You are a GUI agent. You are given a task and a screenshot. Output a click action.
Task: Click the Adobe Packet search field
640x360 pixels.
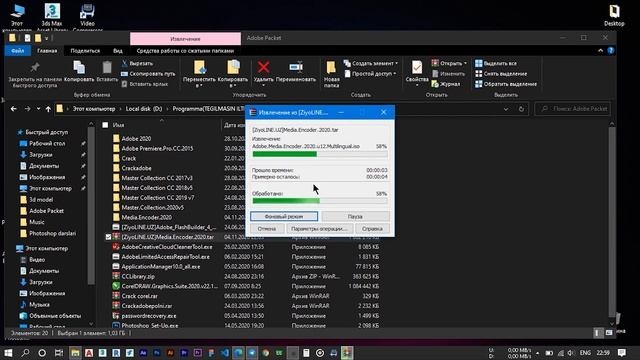click(x=573, y=109)
